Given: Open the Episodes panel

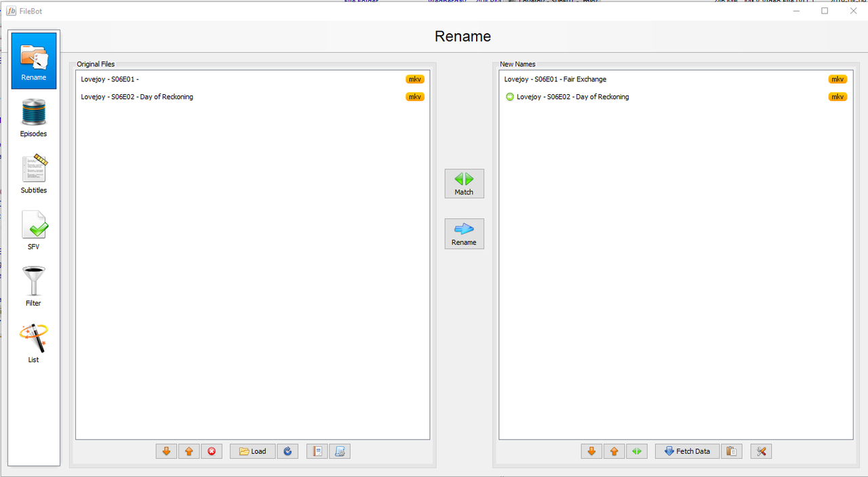Looking at the screenshot, I should tap(33, 117).
